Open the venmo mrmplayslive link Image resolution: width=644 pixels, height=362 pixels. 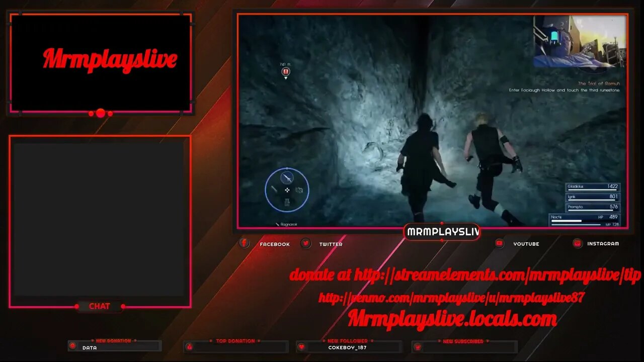click(x=451, y=298)
